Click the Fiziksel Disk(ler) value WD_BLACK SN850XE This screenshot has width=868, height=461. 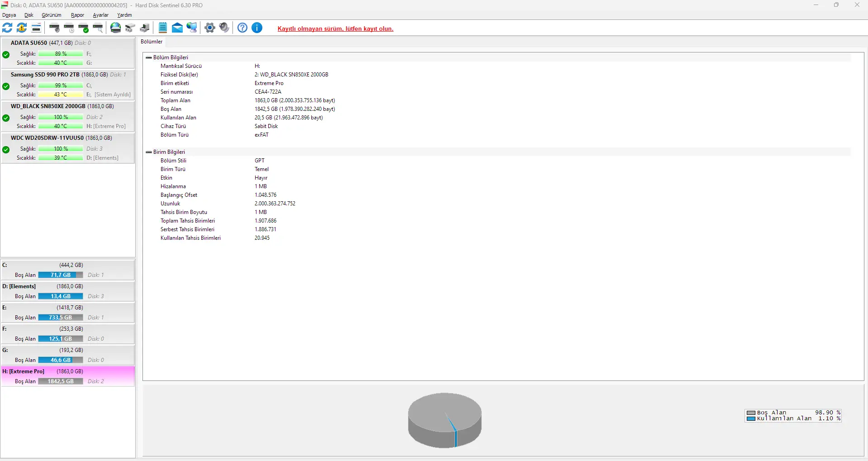point(291,75)
